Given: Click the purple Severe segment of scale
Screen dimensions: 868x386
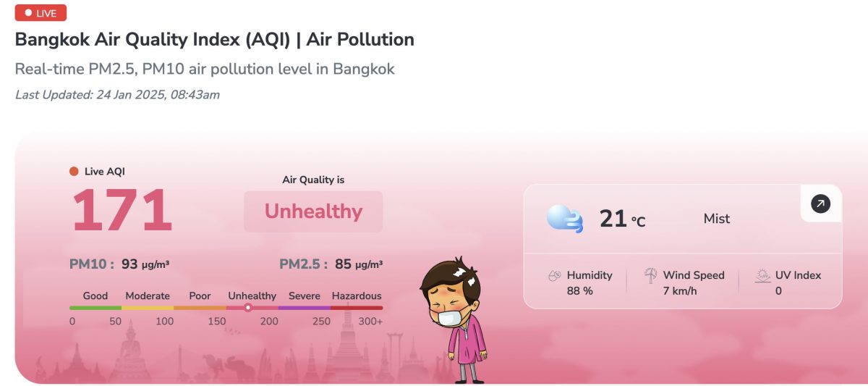Looking at the screenshot, I should click(x=304, y=308).
